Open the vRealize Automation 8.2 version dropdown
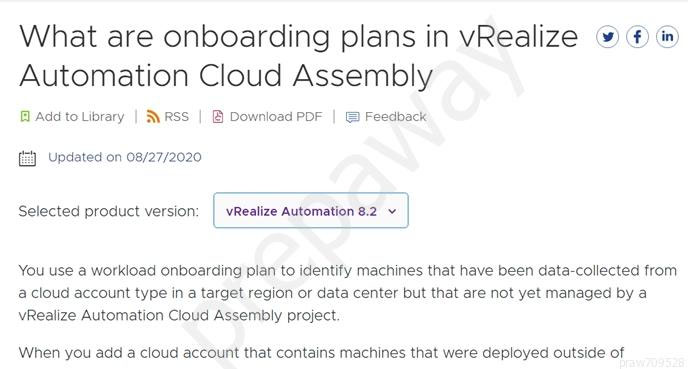 (311, 210)
